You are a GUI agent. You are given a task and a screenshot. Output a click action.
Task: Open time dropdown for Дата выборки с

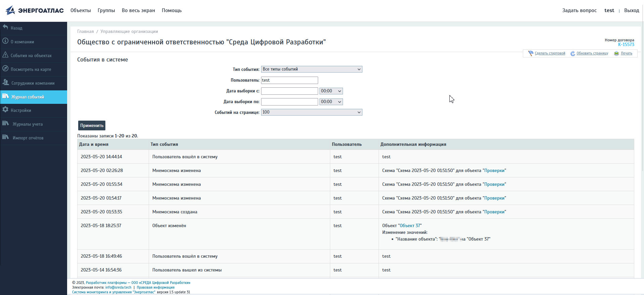331,91
